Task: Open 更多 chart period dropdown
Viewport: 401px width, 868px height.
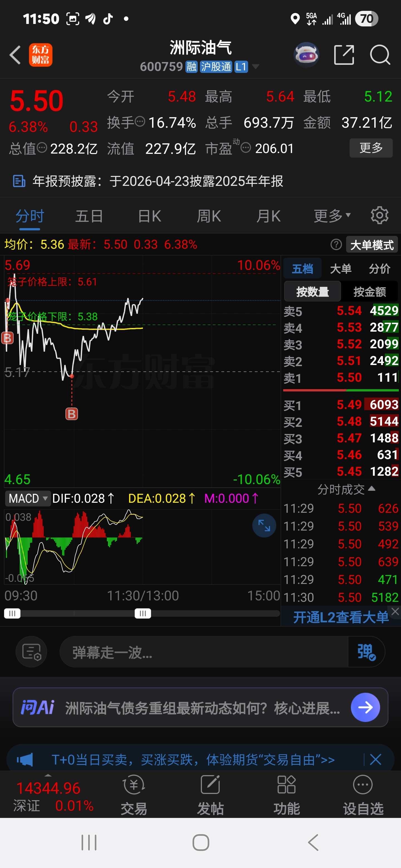Action: pyautogui.click(x=332, y=215)
